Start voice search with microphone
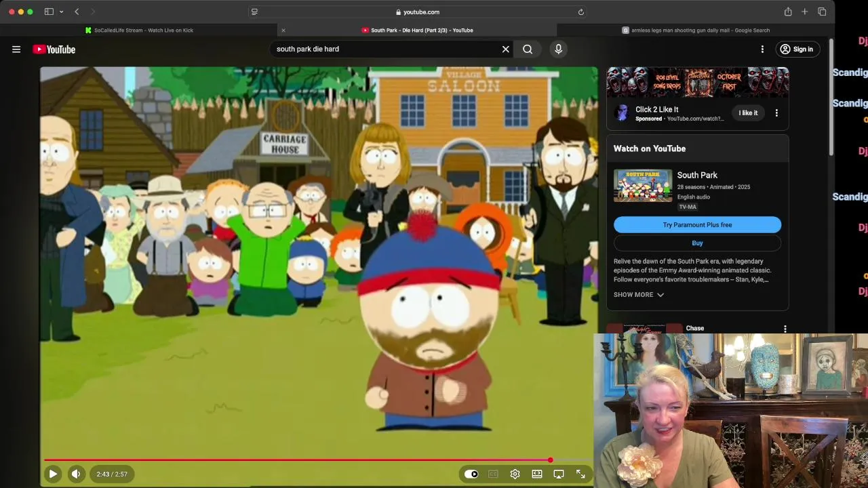The image size is (868, 488). [558, 49]
